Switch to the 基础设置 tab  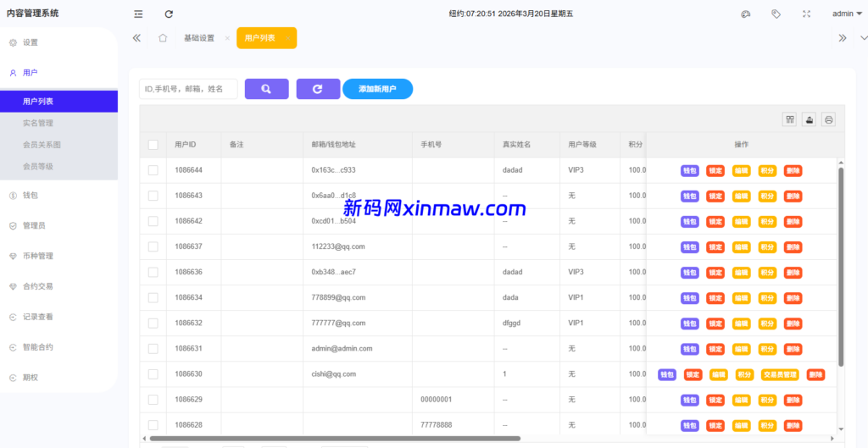(199, 38)
